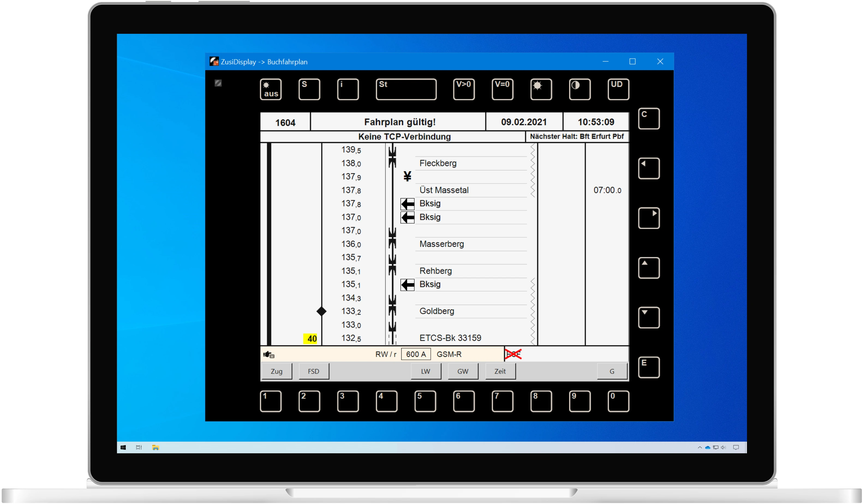Click numeric softkey 8
This screenshot has width=864, height=504.
pyautogui.click(x=541, y=401)
